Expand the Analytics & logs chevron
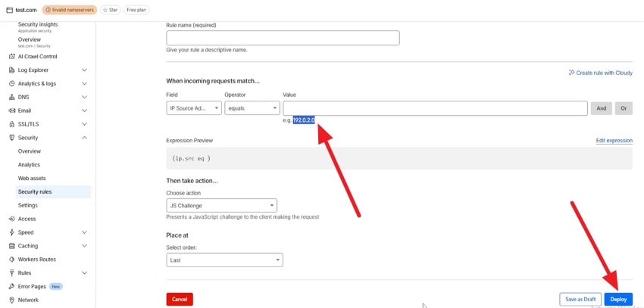Image resolution: width=644 pixels, height=308 pixels. tap(84, 84)
